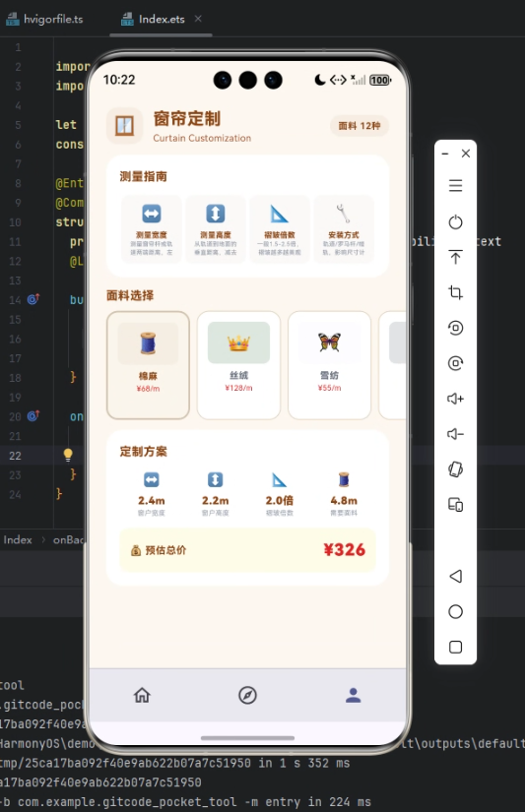Viewport: 525px width, 812px height.
Task: Tap the 预估总价 label
Action: click(x=165, y=550)
